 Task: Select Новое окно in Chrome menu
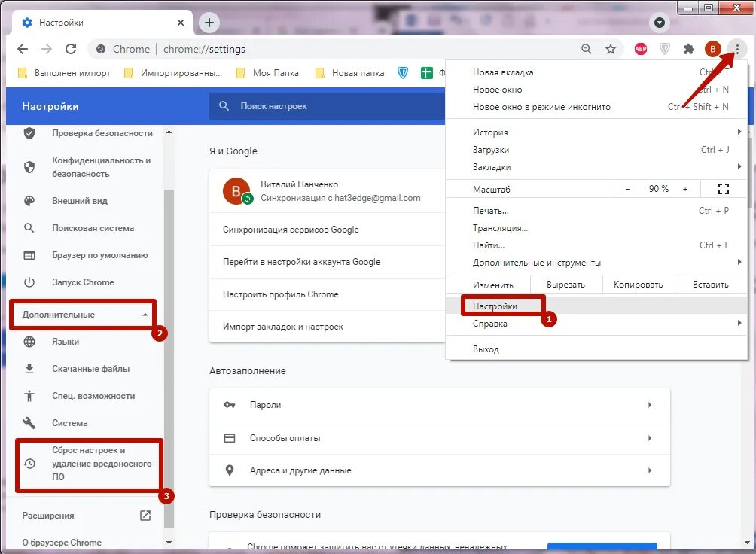pos(596,90)
